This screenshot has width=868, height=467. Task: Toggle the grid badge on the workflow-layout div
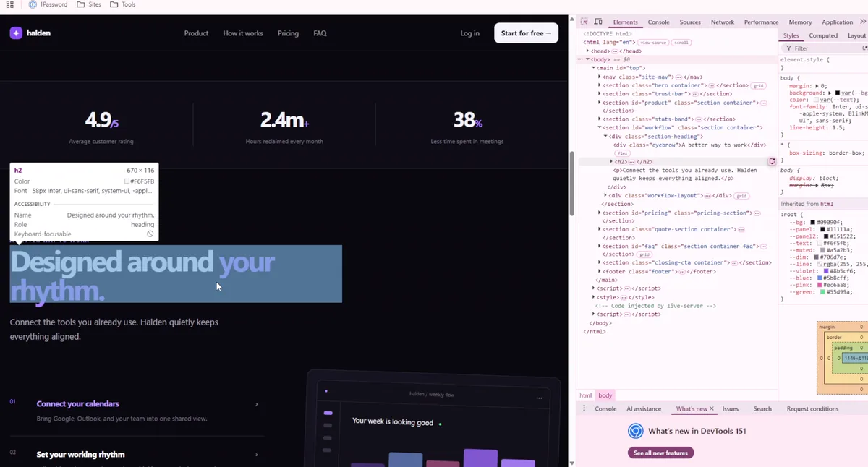point(741,196)
